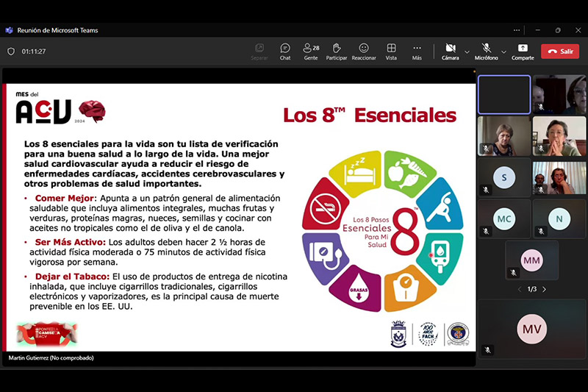Click the 1/3 participant page indicator

[x=531, y=289]
